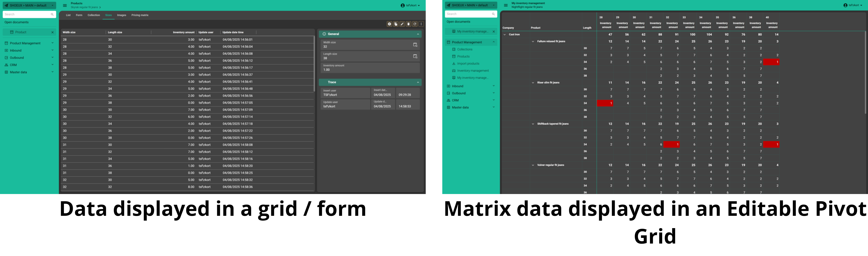Open Outbound in right screen sidebar

pyautogui.click(x=471, y=93)
